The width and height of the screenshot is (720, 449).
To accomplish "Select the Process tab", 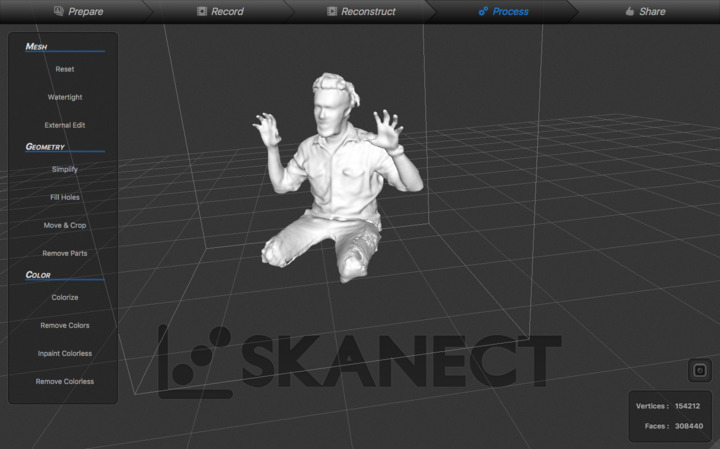I will pos(503,11).
